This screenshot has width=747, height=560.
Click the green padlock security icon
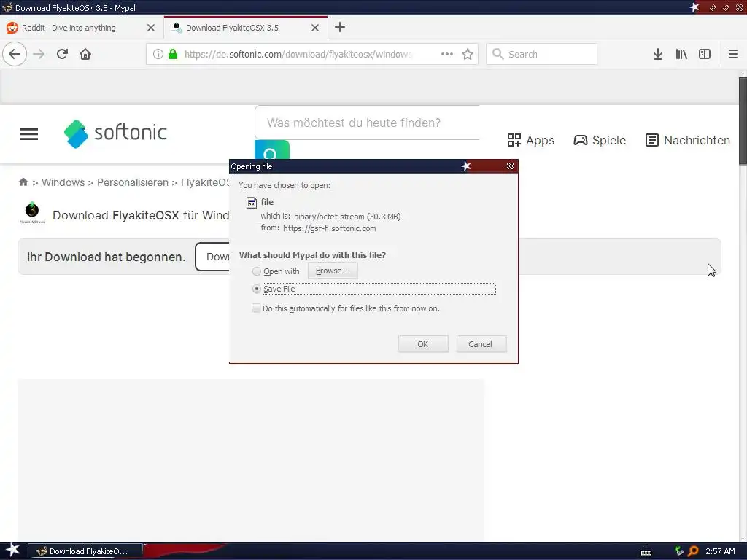pos(173,54)
